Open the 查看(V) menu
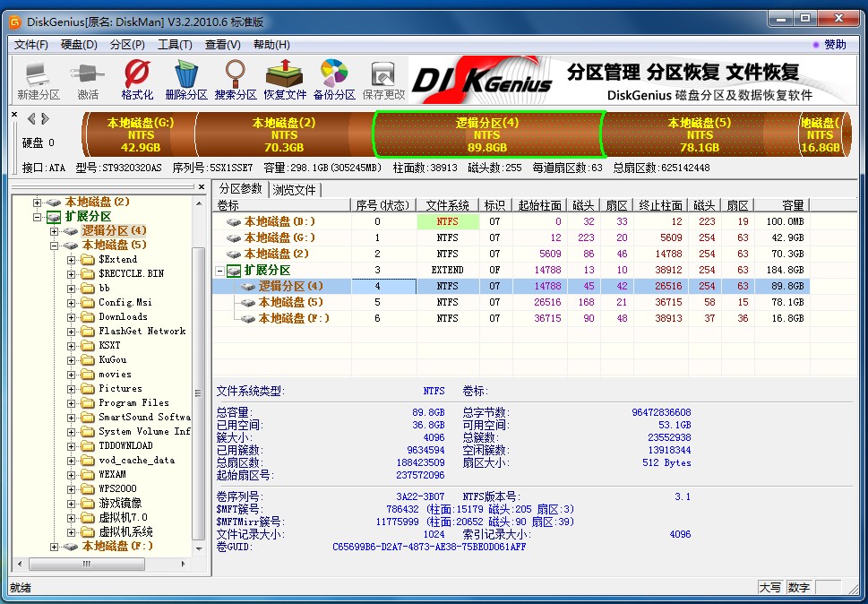 [222, 45]
